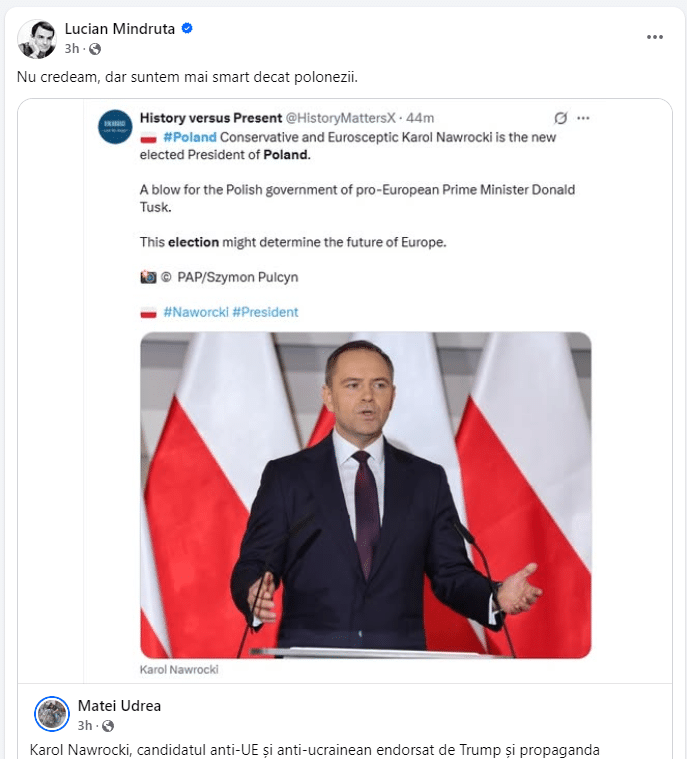Click the Polish flag emoji before #Naworcki
The width and height of the screenshot is (687, 759).
point(148,313)
